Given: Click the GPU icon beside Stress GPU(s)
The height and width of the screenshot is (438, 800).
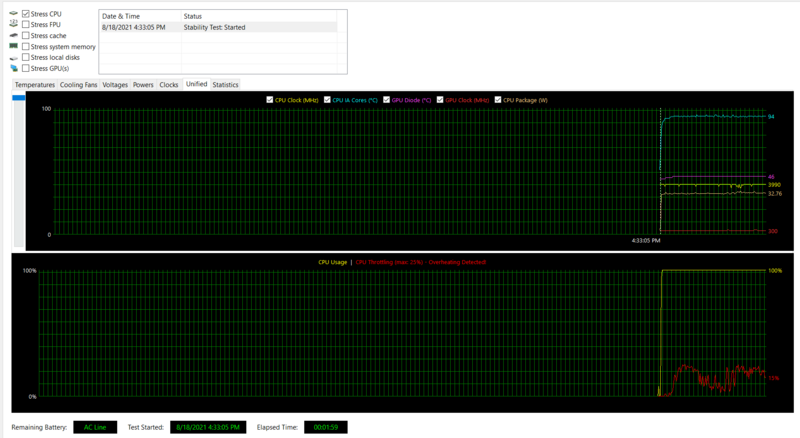Looking at the screenshot, I should point(13,68).
